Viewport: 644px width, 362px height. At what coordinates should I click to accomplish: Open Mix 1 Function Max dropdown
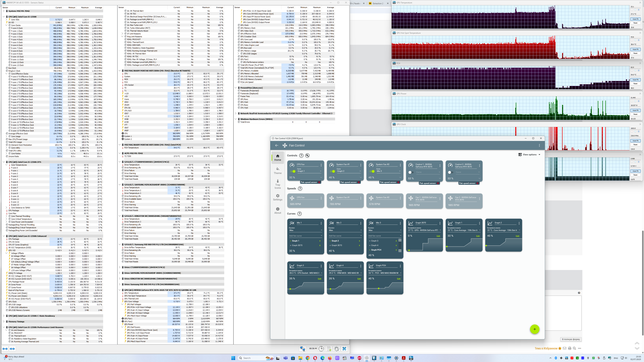click(x=306, y=230)
